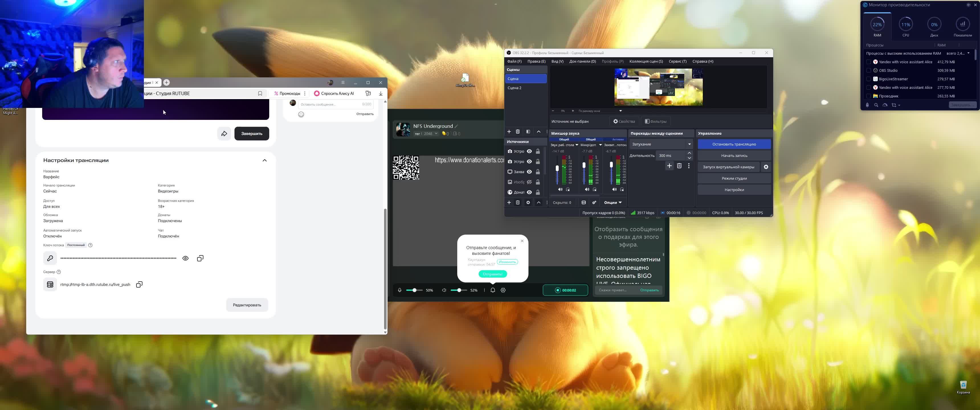Switch to the CPU tab in performance monitor
Image resolution: width=980 pixels, height=410 pixels.
click(906, 27)
